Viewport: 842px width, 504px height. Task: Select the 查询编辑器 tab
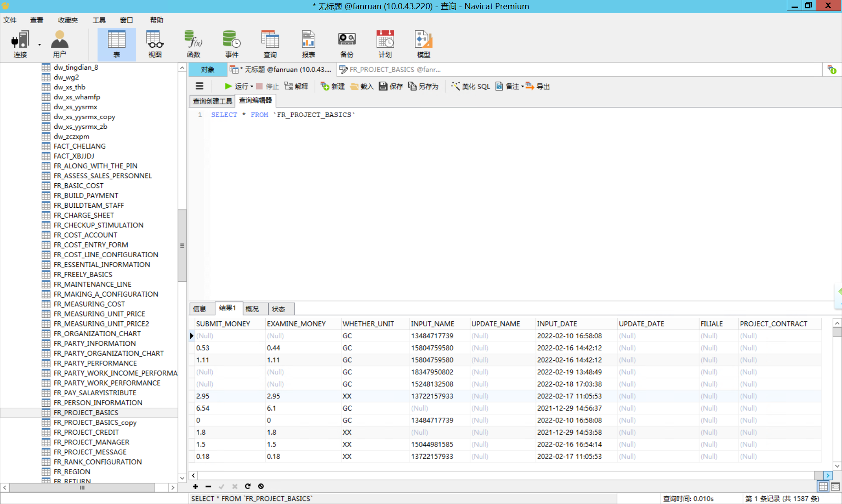tap(256, 100)
